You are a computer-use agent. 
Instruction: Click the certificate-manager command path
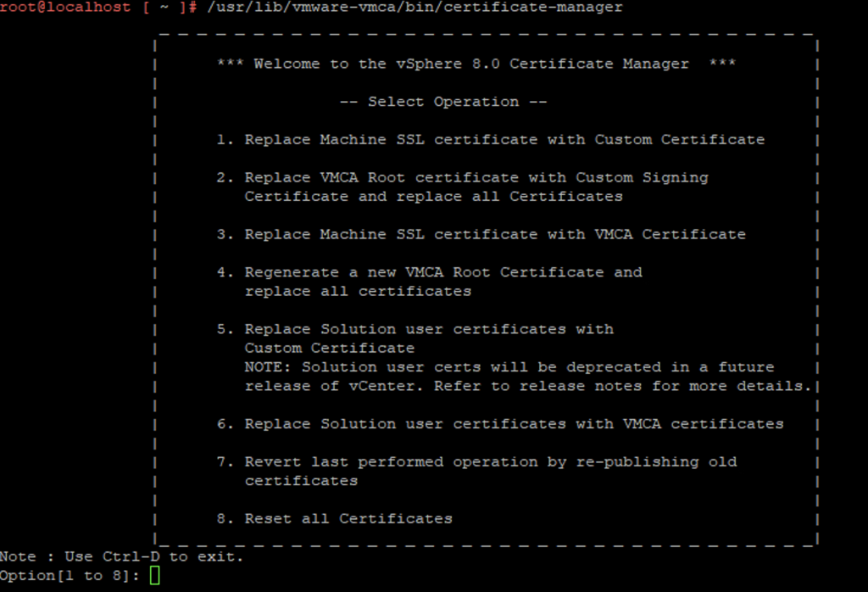click(x=415, y=7)
